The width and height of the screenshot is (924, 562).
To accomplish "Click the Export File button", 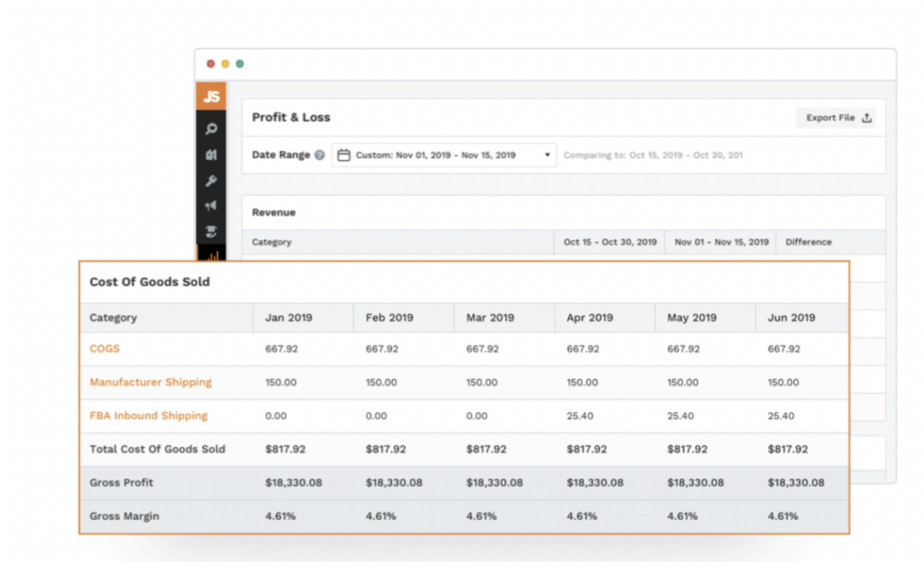I will [835, 118].
